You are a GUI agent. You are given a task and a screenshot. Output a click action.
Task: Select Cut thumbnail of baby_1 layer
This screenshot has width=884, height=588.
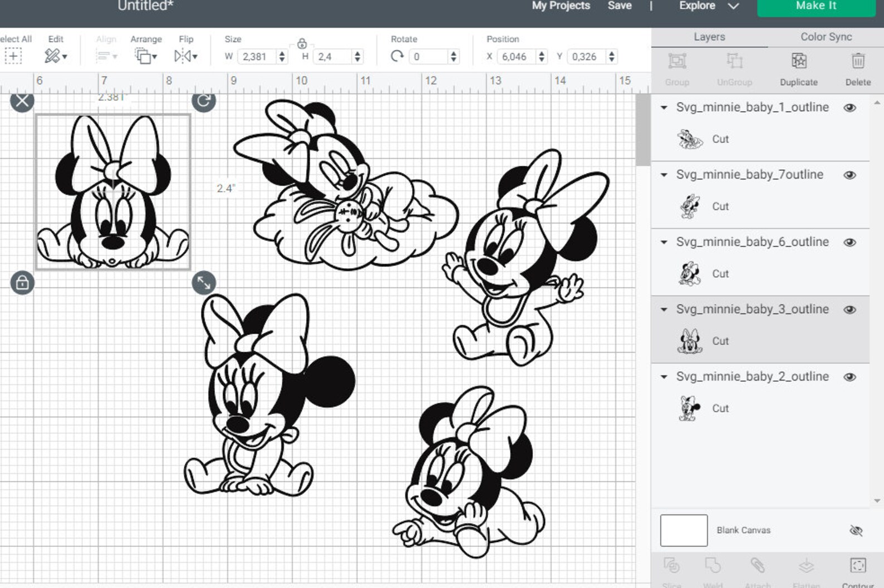pyautogui.click(x=690, y=140)
